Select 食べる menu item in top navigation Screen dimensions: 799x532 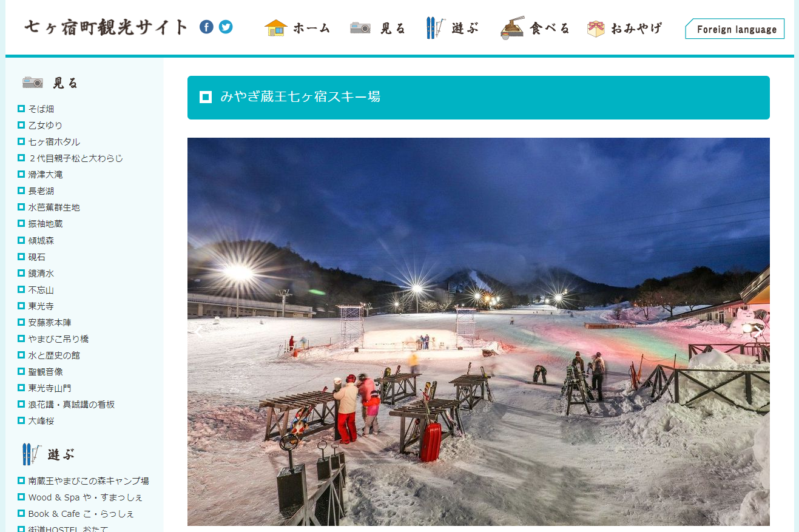[550, 28]
